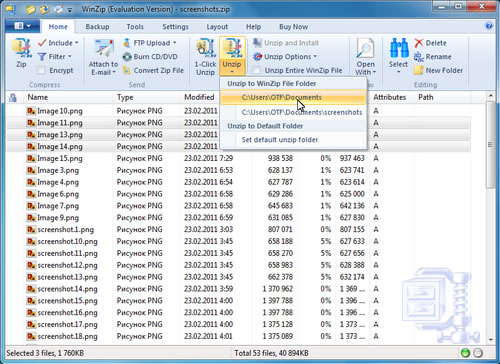Viewport: 500px width, 364px height.
Task: Select file Image 15.png
Action: coord(60,159)
